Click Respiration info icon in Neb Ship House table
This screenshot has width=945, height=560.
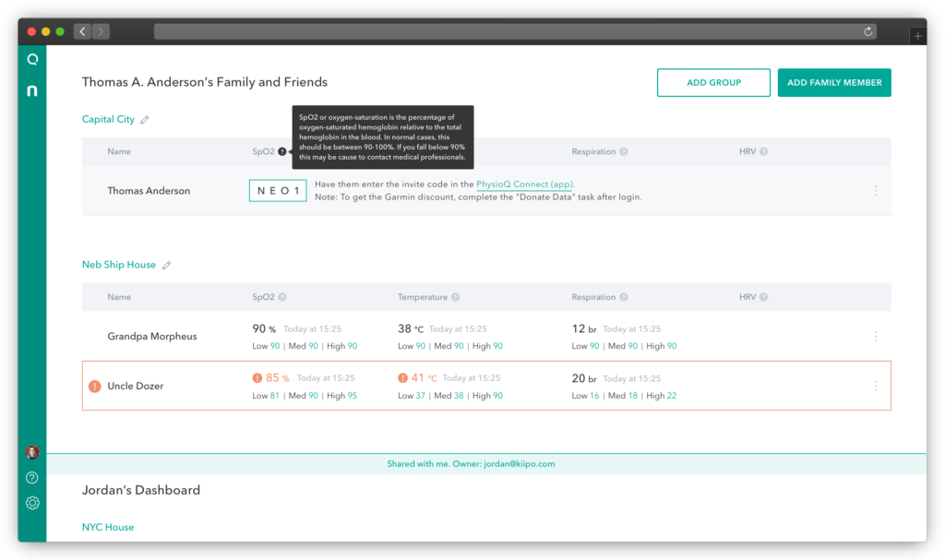coord(624,297)
